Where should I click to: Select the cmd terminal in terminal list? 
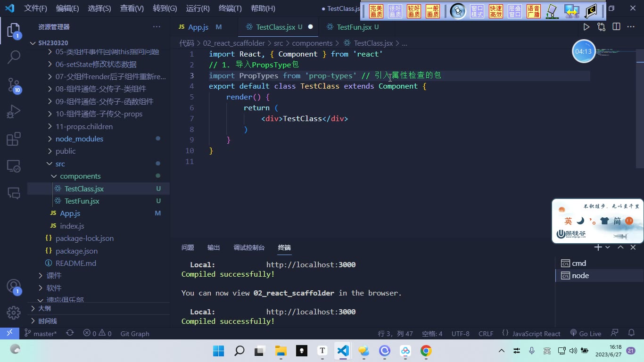pos(579,263)
